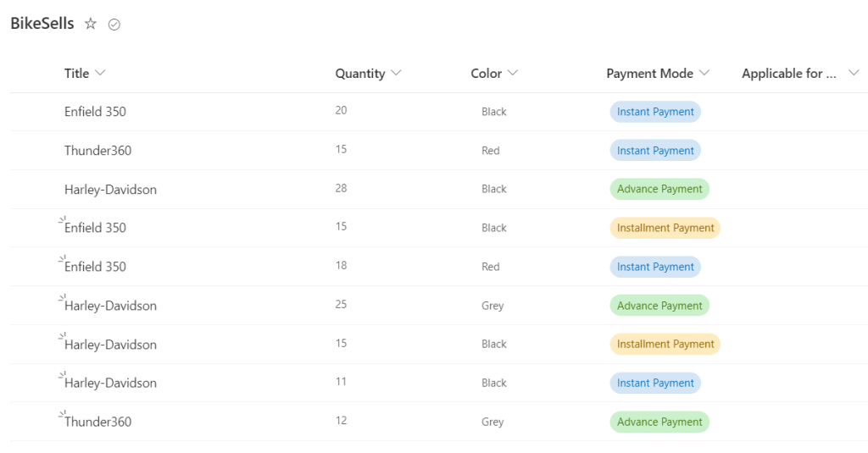Click the BikeSells list title

42,23
